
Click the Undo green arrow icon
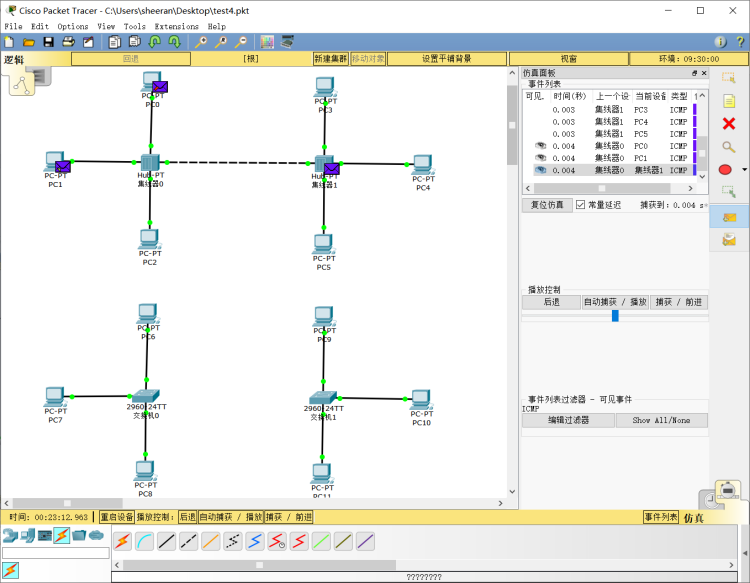click(154, 42)
